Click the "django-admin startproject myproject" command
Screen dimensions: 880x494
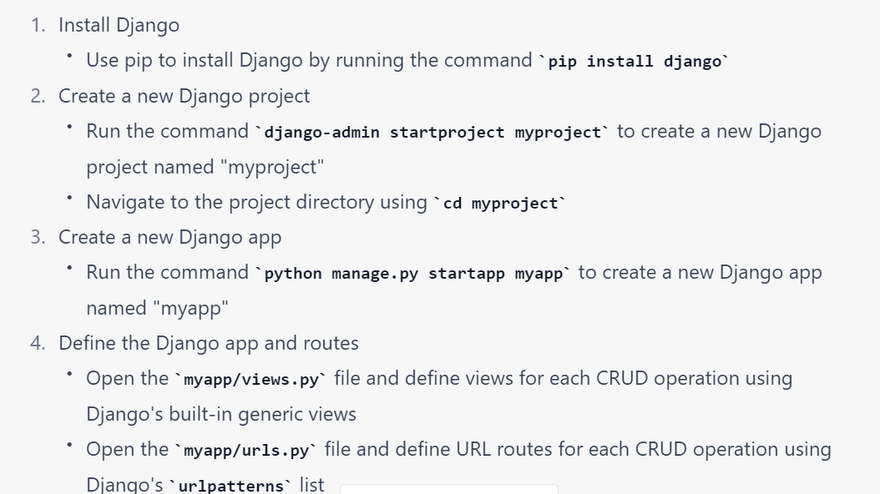432,133
